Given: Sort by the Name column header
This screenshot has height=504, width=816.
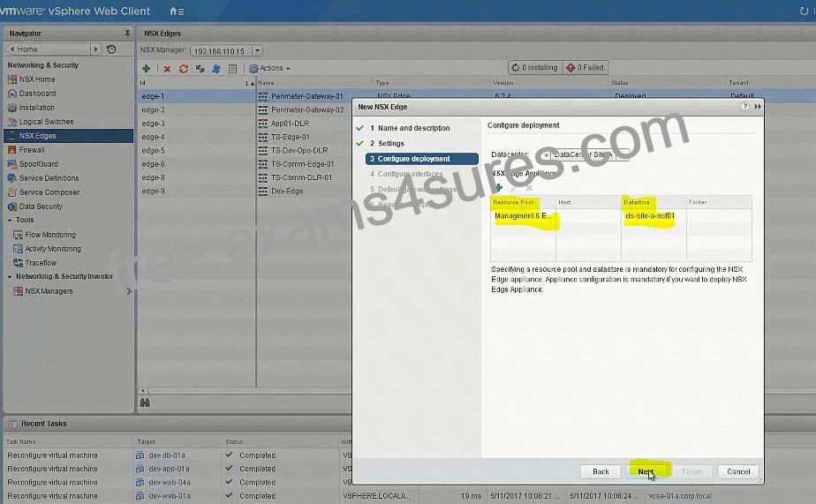Looking at the screenshot, I should (314, 83).
